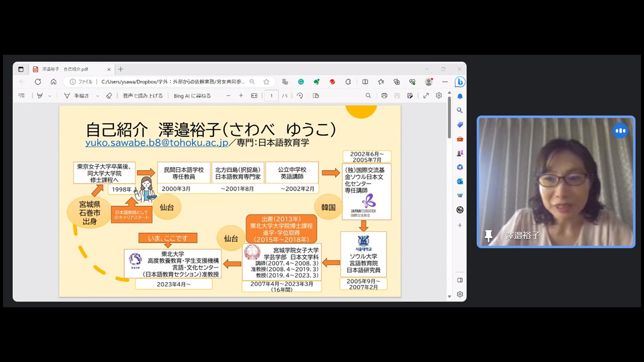Click the print PDF icon
This screenshot has height=362, width=644.
click(x=384, y=96)
